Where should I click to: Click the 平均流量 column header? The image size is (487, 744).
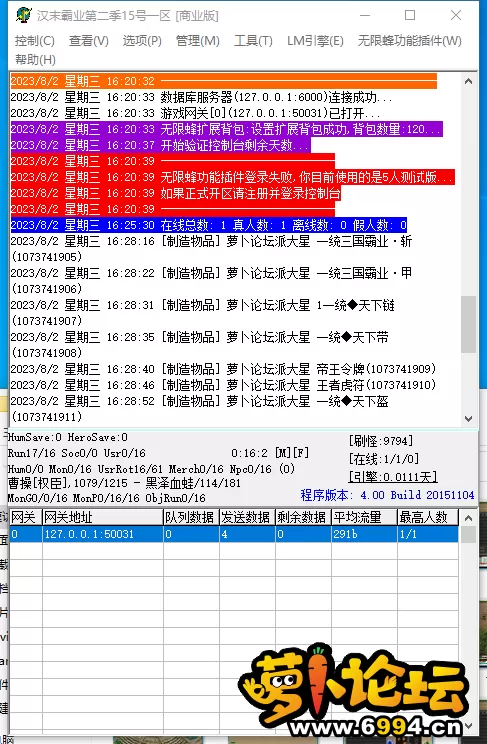click(x=364, y=517)
